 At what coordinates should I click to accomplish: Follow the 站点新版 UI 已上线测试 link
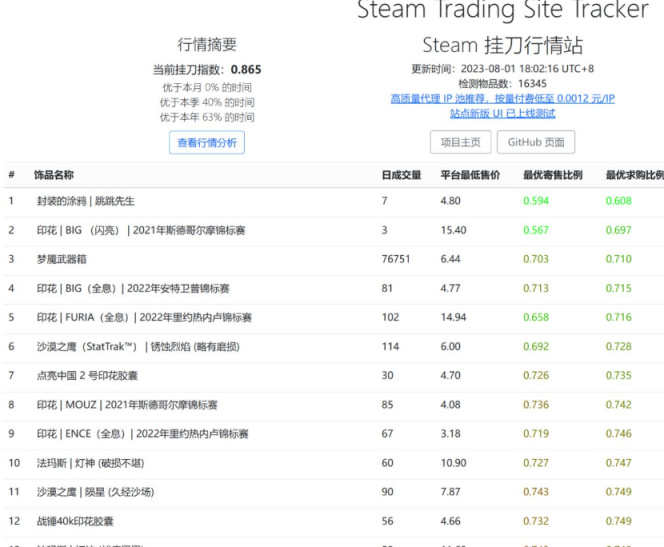tap(502, 113)
